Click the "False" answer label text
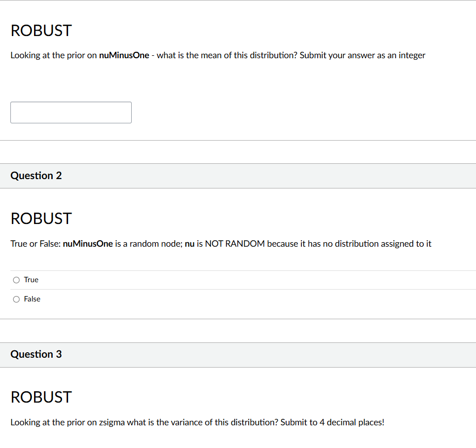476x448 pixels. [x=32, y=299]
